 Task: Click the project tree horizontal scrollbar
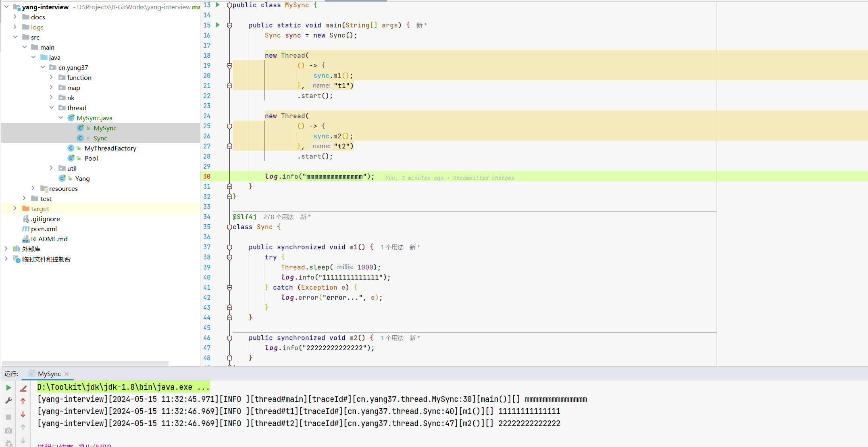[85, 363]
